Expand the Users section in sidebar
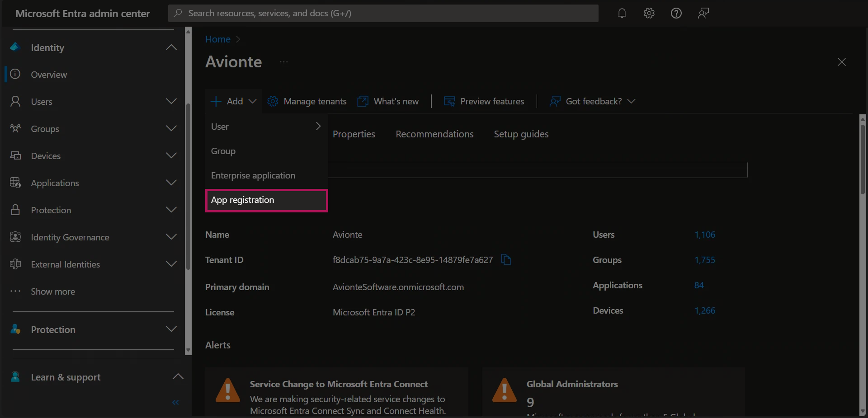The width and height of the screenshot is (868, 418). [x=171, y=101]
